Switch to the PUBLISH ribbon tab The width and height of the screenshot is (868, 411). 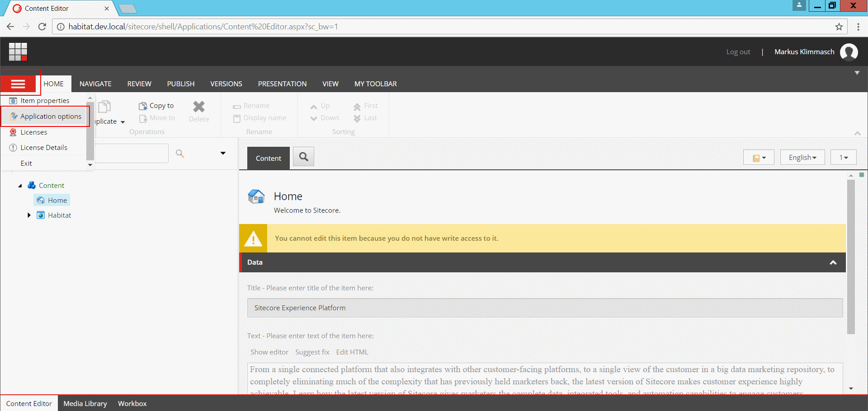(x=181, y=84)
